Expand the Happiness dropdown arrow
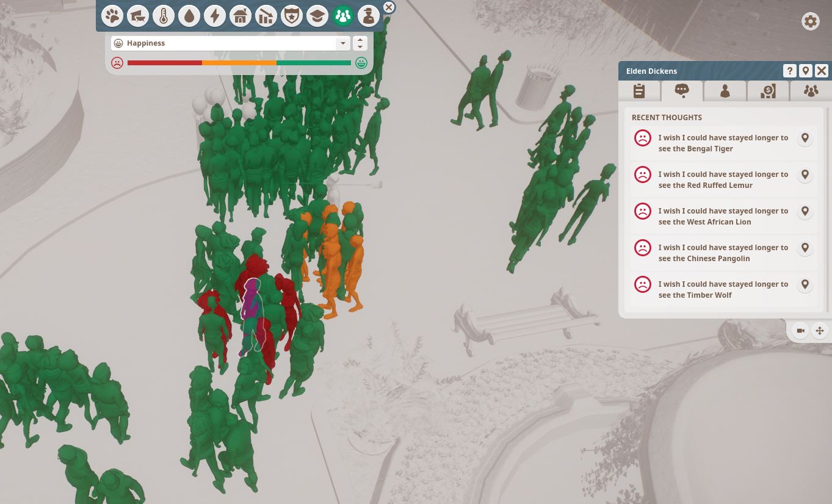This screenshot has height=504, width=832. 343,43
